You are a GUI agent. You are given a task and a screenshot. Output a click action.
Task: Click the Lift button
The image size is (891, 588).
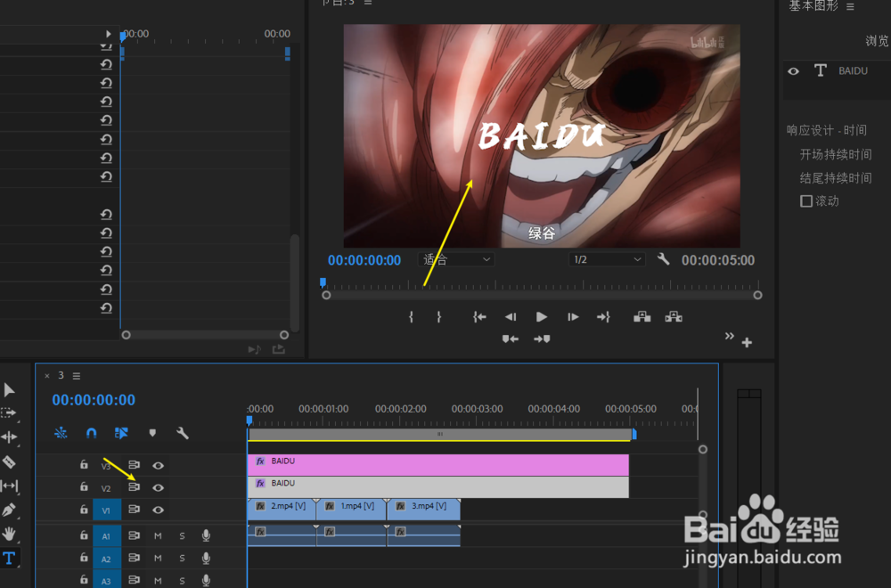tap(642, 317)
